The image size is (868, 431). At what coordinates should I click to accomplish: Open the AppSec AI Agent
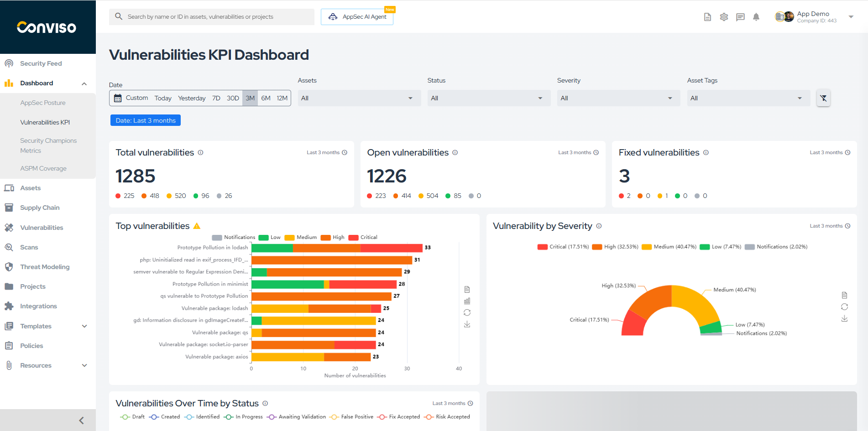(357, 16)
